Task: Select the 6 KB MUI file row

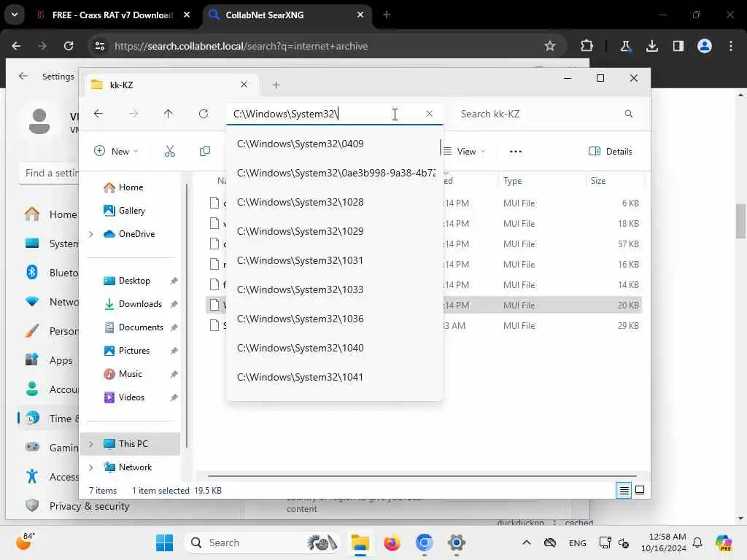Action: pyautogui.click(x=424, y=203)
